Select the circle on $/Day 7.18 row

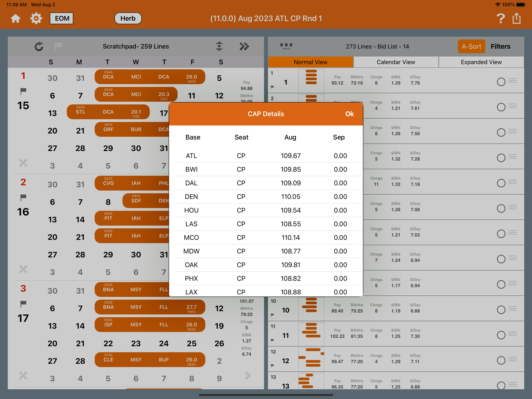point(501,183)
